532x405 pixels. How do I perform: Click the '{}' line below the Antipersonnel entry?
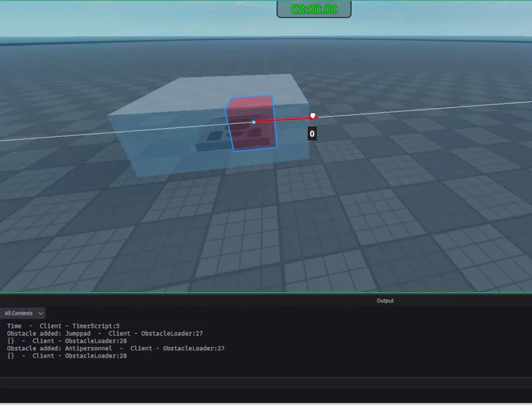tap(67, 356)
